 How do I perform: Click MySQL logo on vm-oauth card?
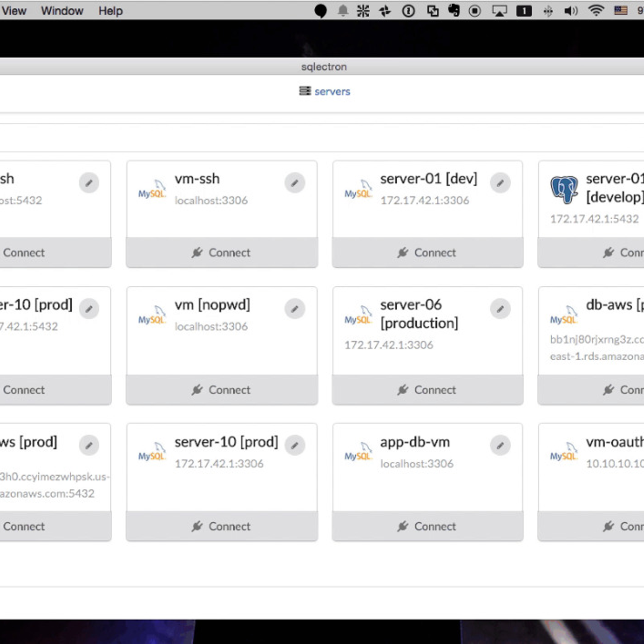pos(563,452)
